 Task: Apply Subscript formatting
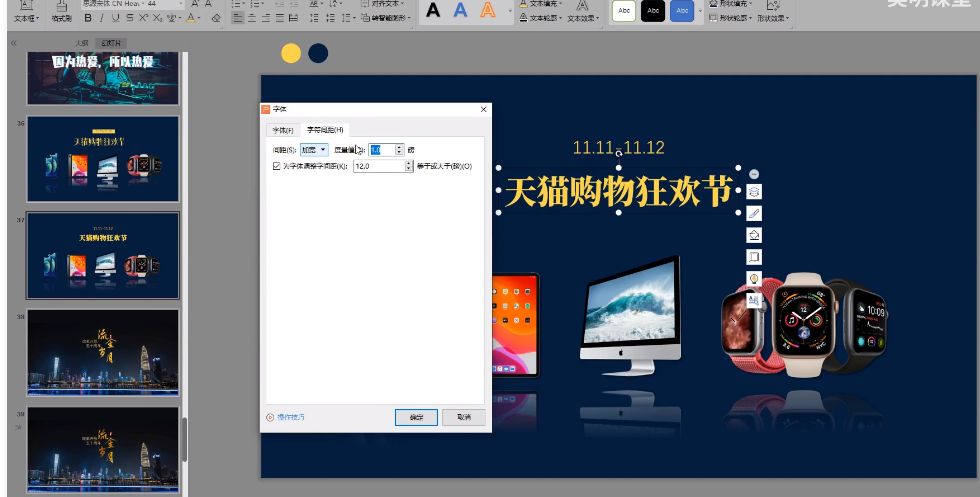click(x=158, y=18)
